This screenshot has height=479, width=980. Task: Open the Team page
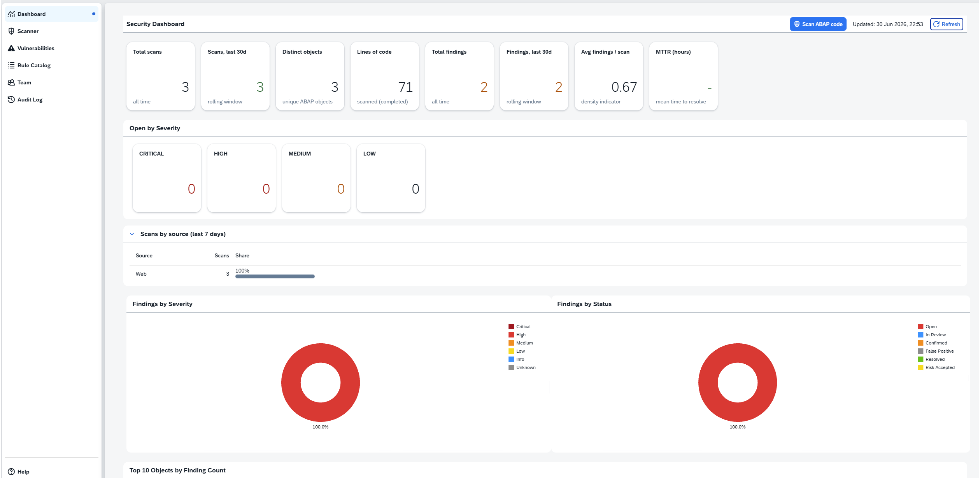52,82
